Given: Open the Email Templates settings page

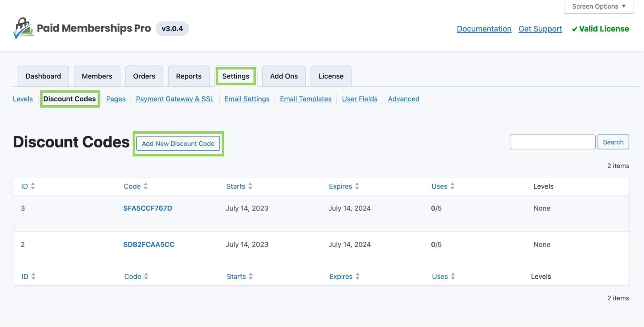Looking at the screenshot, I should (305, 99).
